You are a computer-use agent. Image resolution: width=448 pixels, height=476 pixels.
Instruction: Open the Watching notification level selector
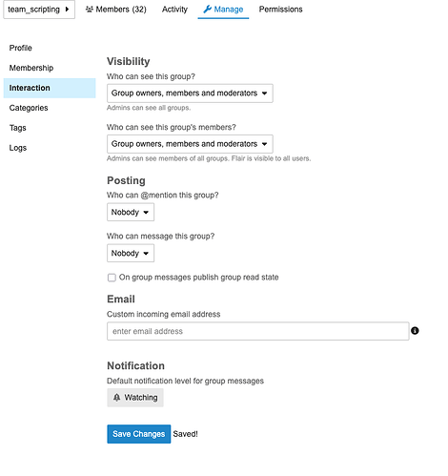coord(135,398)
